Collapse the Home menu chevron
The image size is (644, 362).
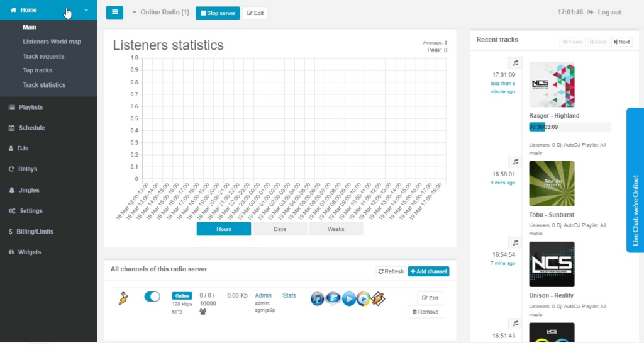[x=86, y=10]
